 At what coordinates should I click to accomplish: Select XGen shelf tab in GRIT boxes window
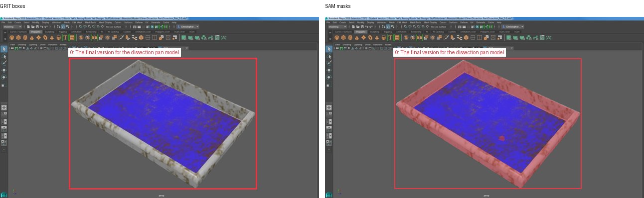[x=191, y=32]
